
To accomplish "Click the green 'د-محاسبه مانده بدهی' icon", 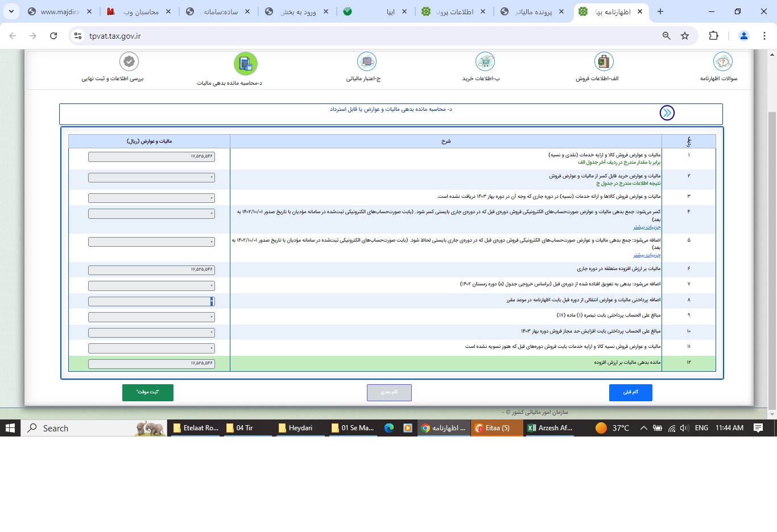I will [x=246, y=64].
